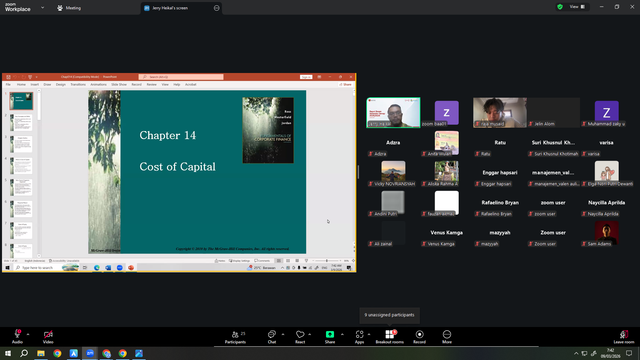Click the green encryption shield icon
The width and height of the screenshot is (640, 360).
(x=560, y=7)
